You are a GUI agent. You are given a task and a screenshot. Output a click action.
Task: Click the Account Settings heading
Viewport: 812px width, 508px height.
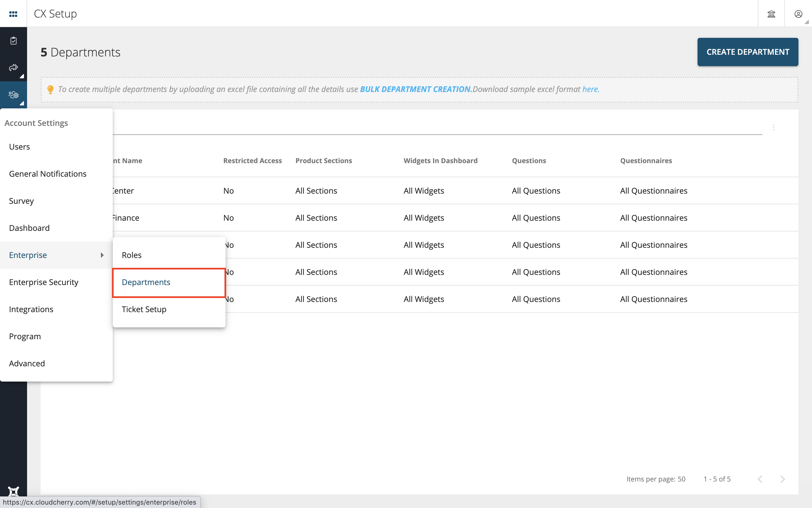(36, 123)
